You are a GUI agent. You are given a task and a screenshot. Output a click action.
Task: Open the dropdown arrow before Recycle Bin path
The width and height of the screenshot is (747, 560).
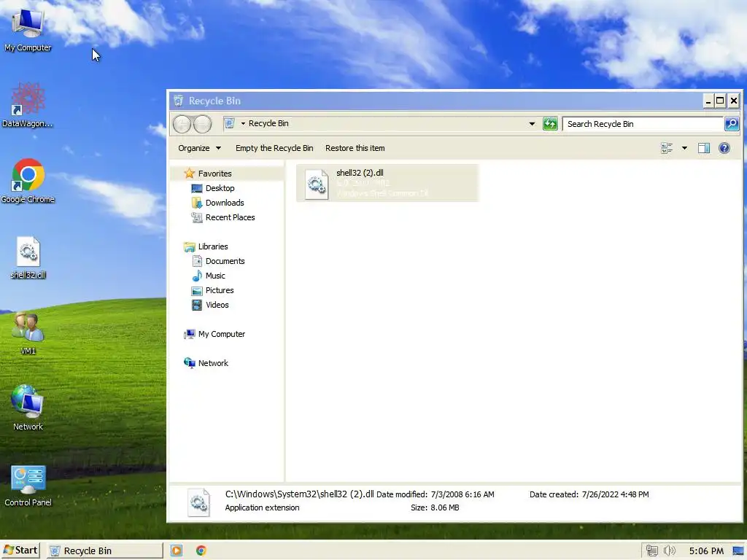243,124
